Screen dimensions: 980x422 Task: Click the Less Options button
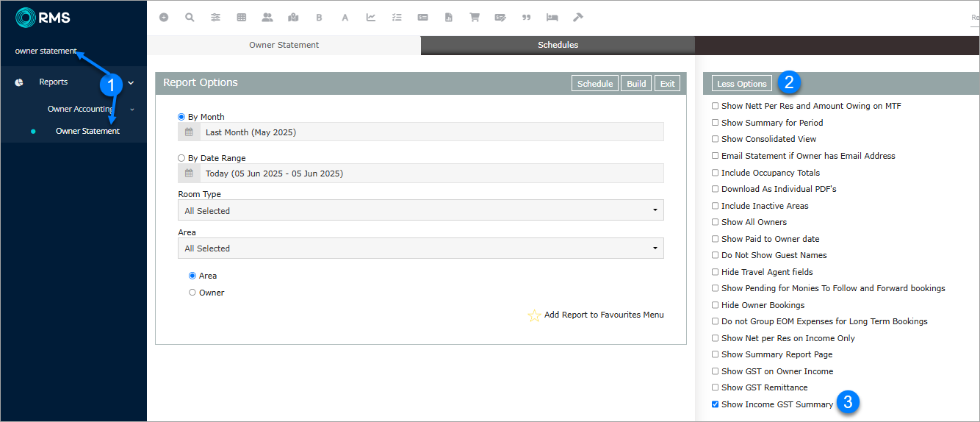741,84
